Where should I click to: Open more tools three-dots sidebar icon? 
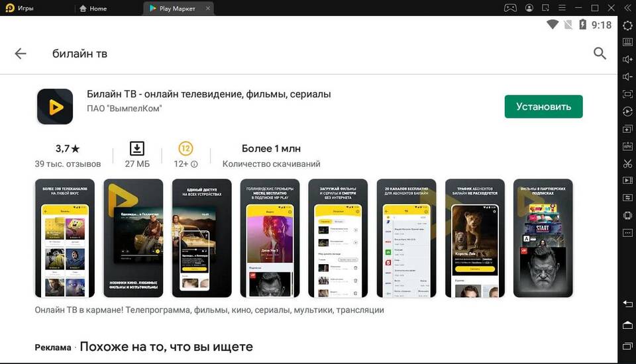point(627,233)
